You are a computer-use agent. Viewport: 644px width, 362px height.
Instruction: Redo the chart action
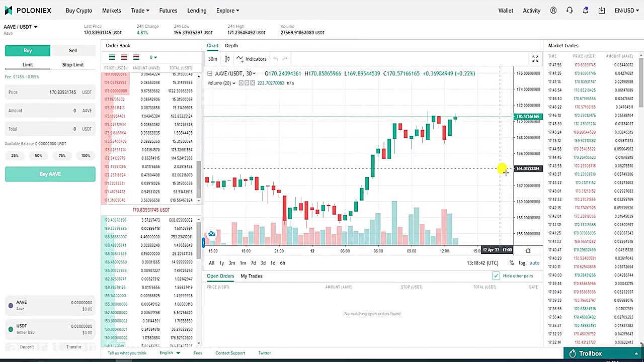285,59
